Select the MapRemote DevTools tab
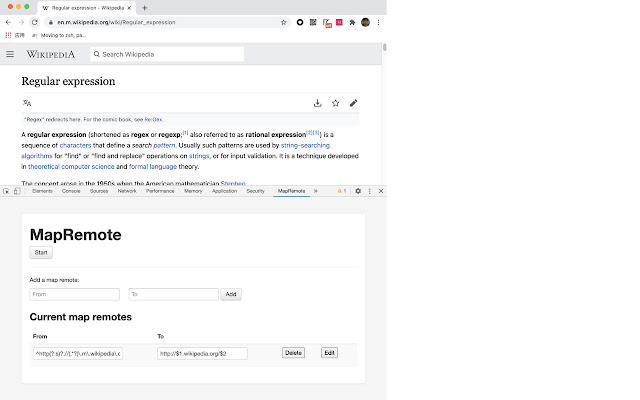640x400 pixels. pos(291,191)
